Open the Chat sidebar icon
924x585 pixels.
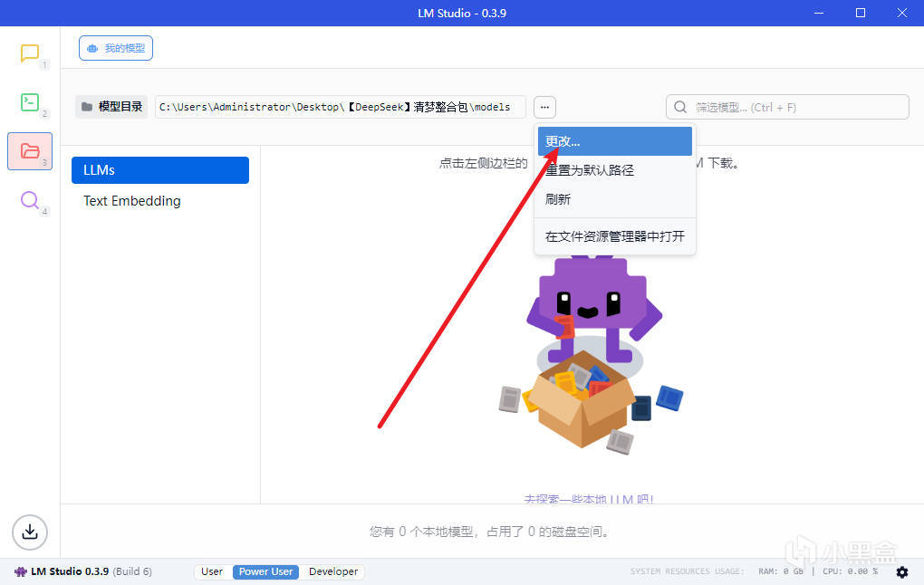pos(30,53)
